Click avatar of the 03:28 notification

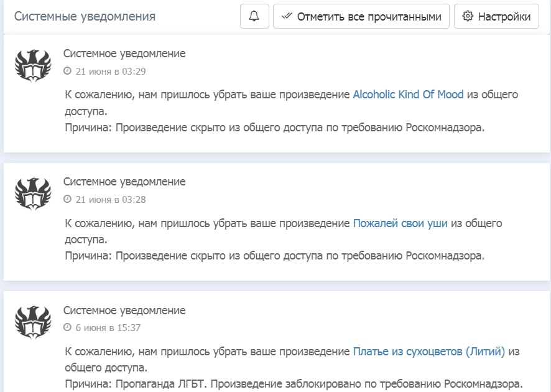[x=32, y=194]
